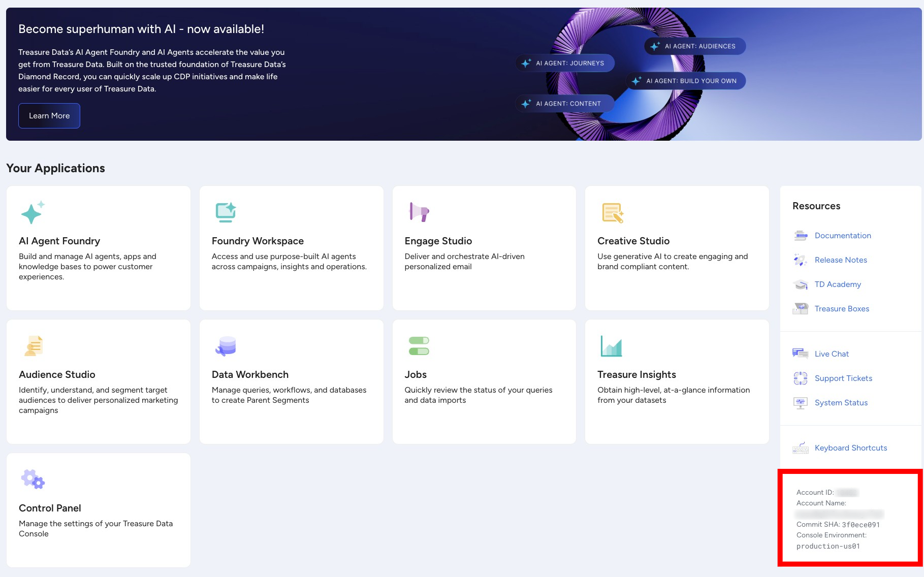
Task: Go to TD Academy
Action: click(837, 284)
